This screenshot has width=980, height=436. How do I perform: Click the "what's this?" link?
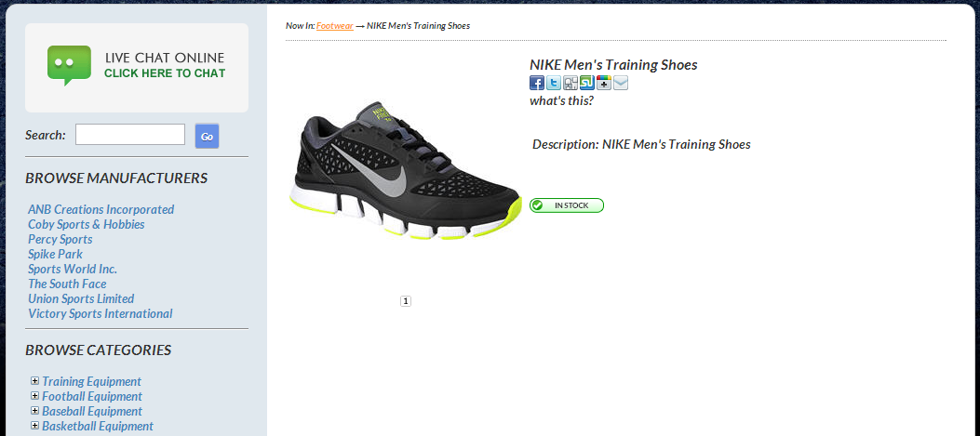coord(561,100)
